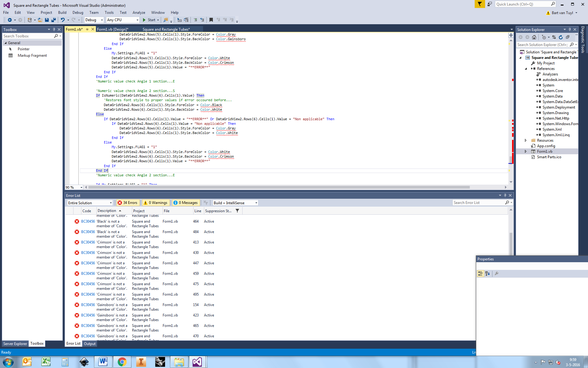Open the Analyze menu

139,13
